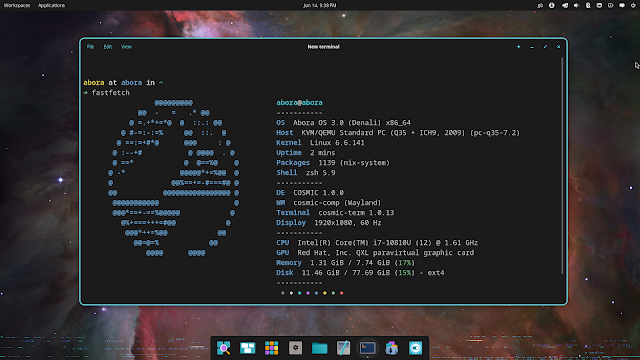The width and height of the screenshot is (640, 360).
Task: Launch the search launcher from the dock
Action: (x=224, y=348)
